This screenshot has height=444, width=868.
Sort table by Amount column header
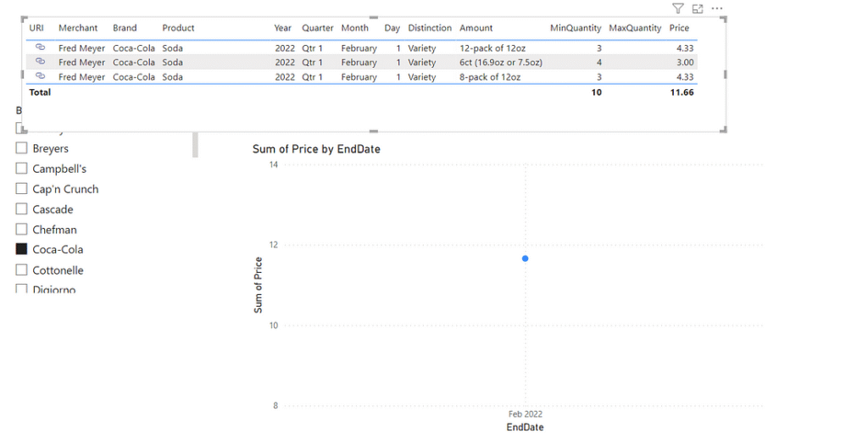(476, 28)
